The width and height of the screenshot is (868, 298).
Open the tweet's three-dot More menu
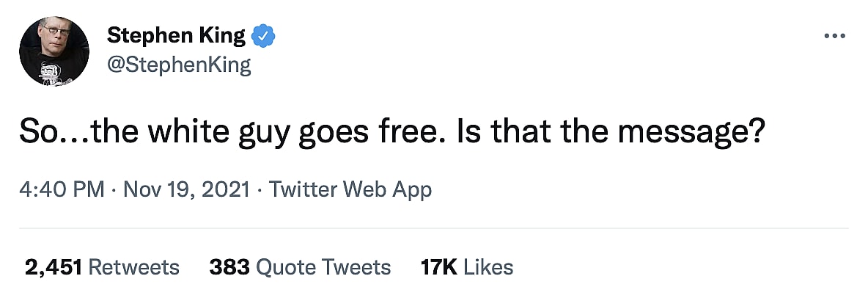click(x=835, y=36)
